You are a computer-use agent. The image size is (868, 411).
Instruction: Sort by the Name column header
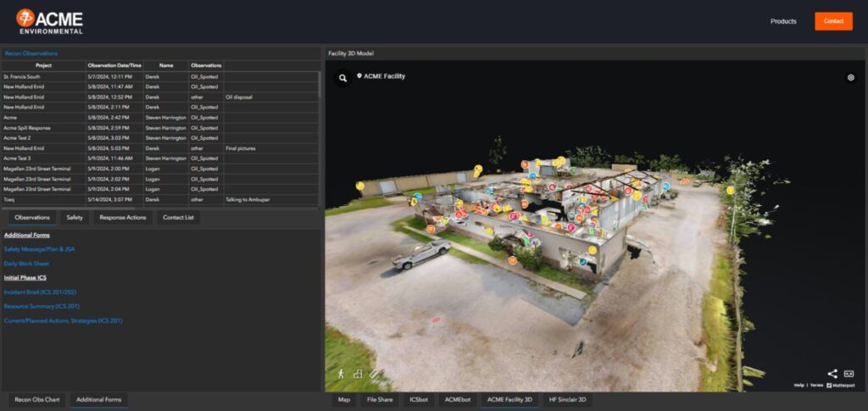click(x=166, y=65)
